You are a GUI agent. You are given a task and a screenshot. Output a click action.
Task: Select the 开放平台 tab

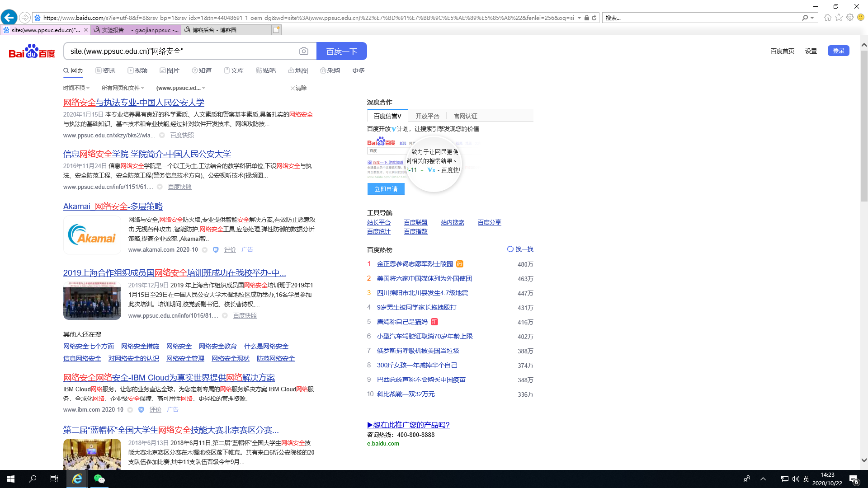(427, 116)
